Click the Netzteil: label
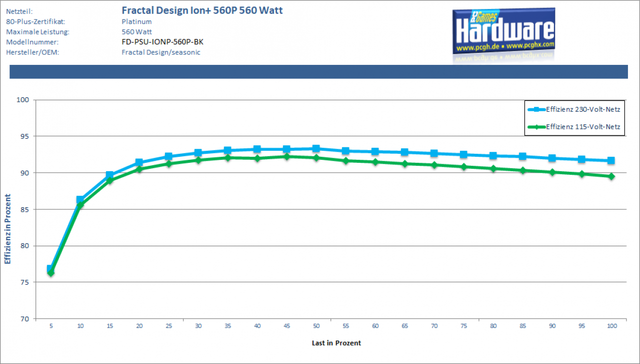 [x=19, y=11]
